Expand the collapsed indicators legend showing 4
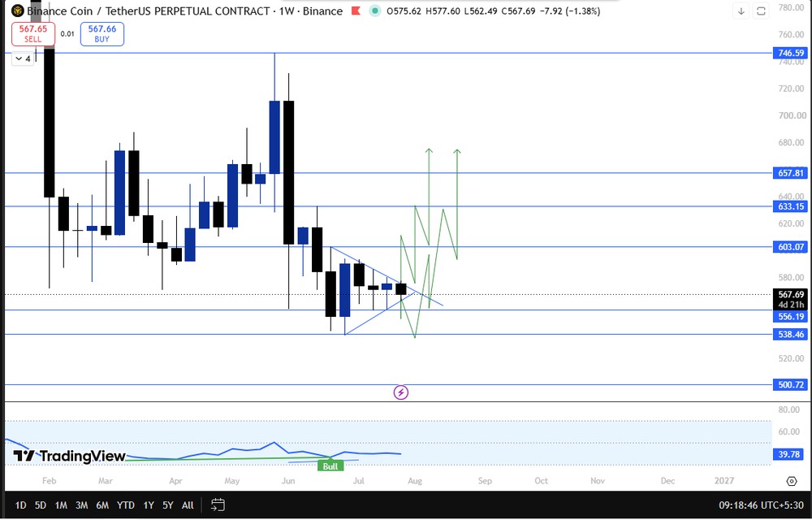Screen dimensions: 812x520 point(24,58)
